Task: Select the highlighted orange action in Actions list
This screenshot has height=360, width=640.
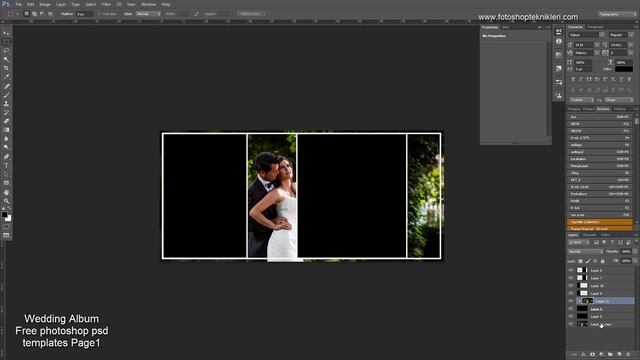Action: (x=600, y=222)
